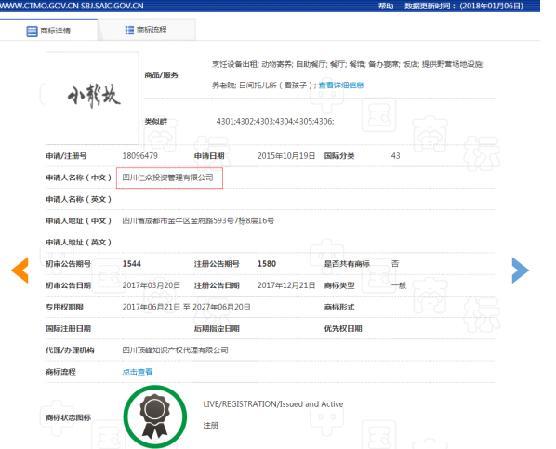The height and width of the screenshot is (449, 556).
Task: Click the 商标详情 tab list icon
Action: point(32,31)
